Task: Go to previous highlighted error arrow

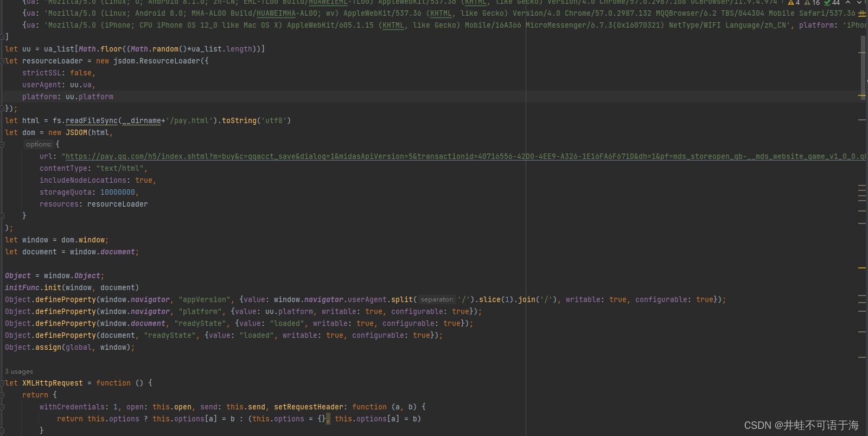Action: pos(848,3)
